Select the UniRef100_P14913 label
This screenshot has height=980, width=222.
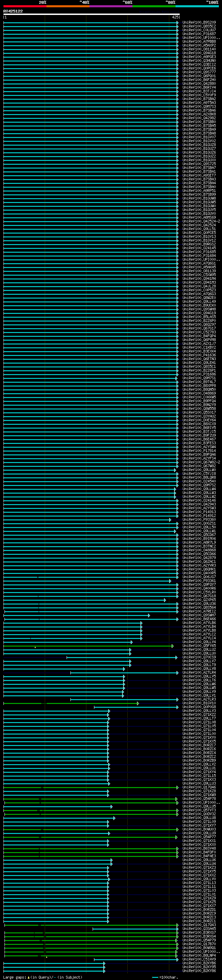pos(199,512)
